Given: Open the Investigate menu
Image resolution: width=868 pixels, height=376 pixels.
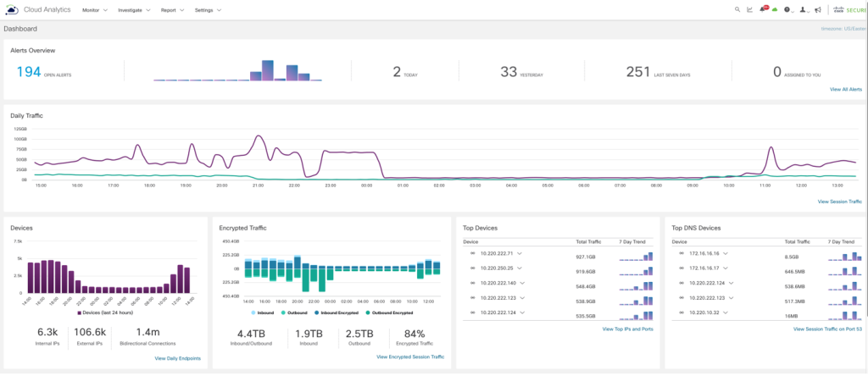Looking at the screenshot, I should (x=134, y=10).
